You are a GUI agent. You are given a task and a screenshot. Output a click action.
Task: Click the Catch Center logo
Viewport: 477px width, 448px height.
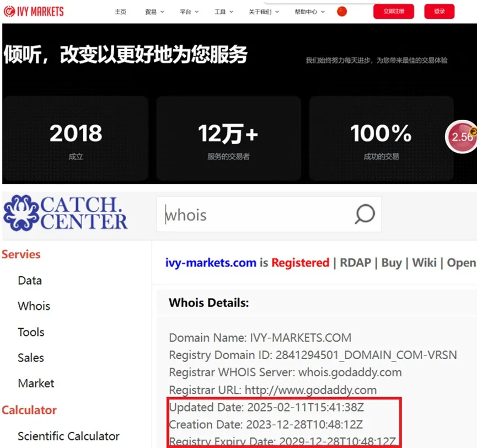click(66, 213)
